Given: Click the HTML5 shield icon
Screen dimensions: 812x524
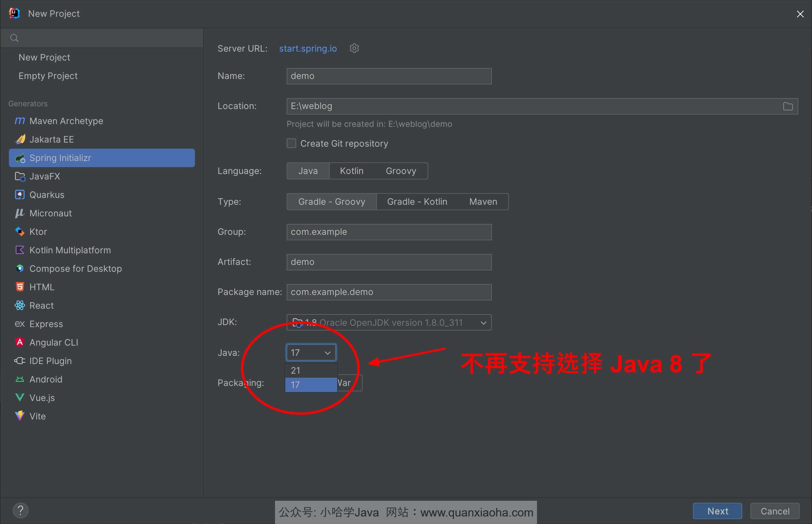Looking at the screenshot, I should click(x=20, y=287).
